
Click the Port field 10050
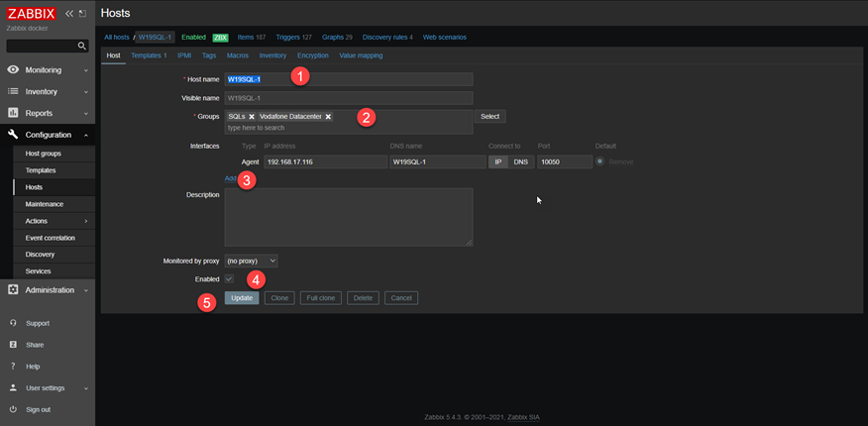point(565,161)
